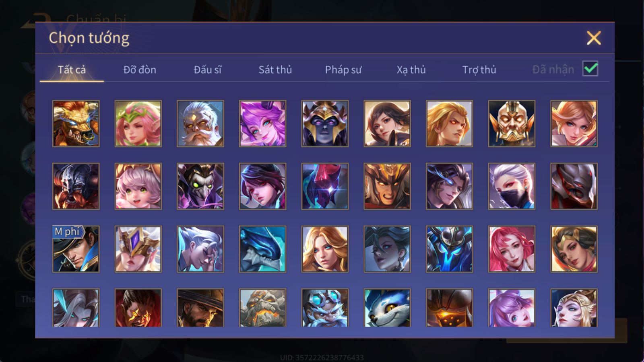Viewport: 644px width, 362px height.
Task: Select the Đấu sĩ tab
Action: point(208,70)
